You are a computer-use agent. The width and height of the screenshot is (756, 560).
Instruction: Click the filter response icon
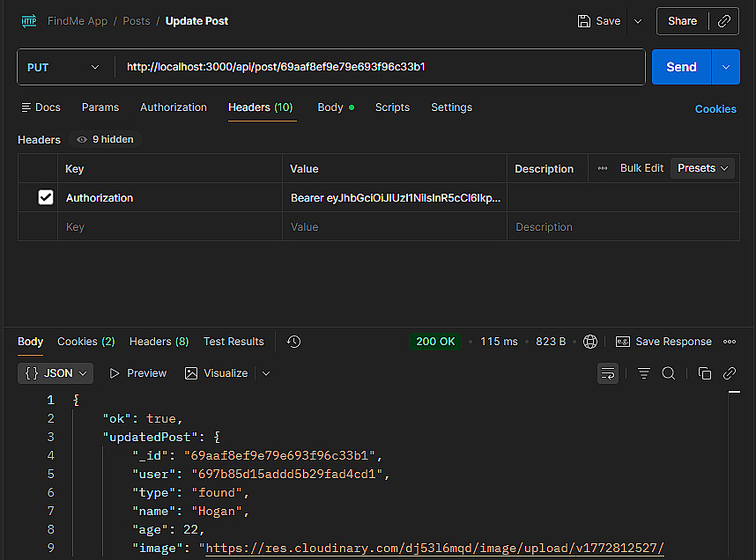click(644, 373)
